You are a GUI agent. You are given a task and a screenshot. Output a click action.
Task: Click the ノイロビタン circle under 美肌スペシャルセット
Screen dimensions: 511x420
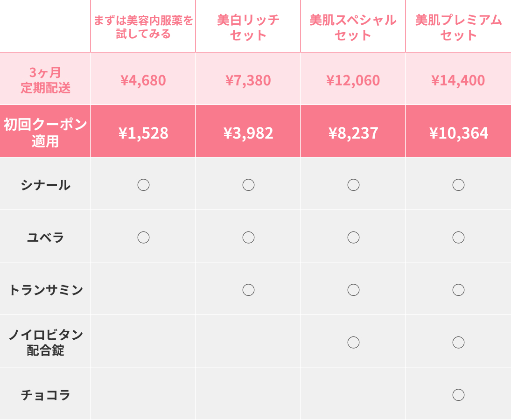353,342
